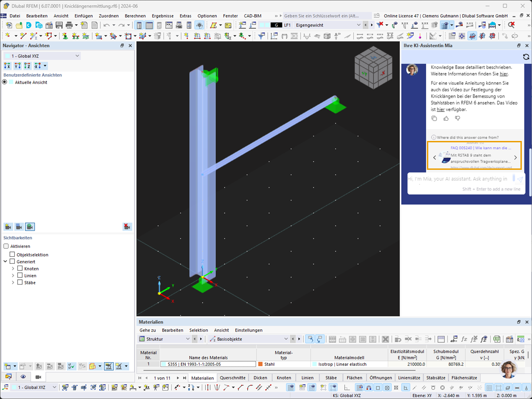Refresh the Mia assistant chat
This screenshot has height=399, width=532.
tap(526, 57)
